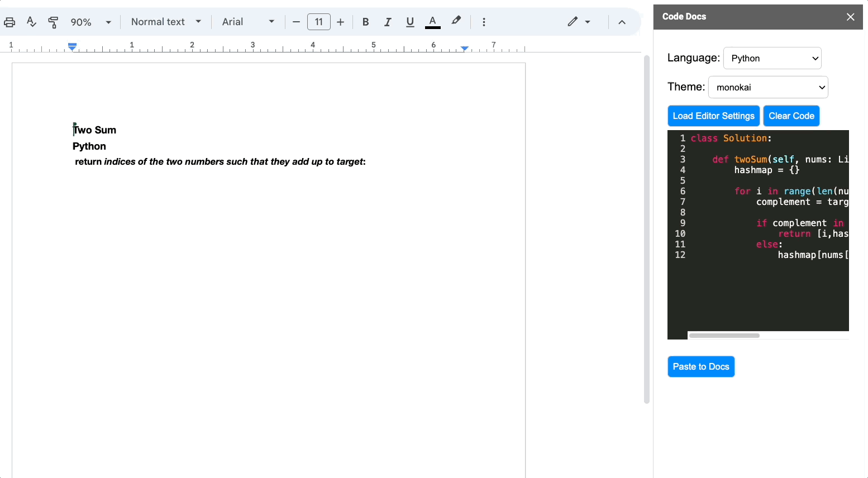Click the Print icon
The width and height of the screenshot is (868, 478).
pyautogui.click(x=9, y=22)
